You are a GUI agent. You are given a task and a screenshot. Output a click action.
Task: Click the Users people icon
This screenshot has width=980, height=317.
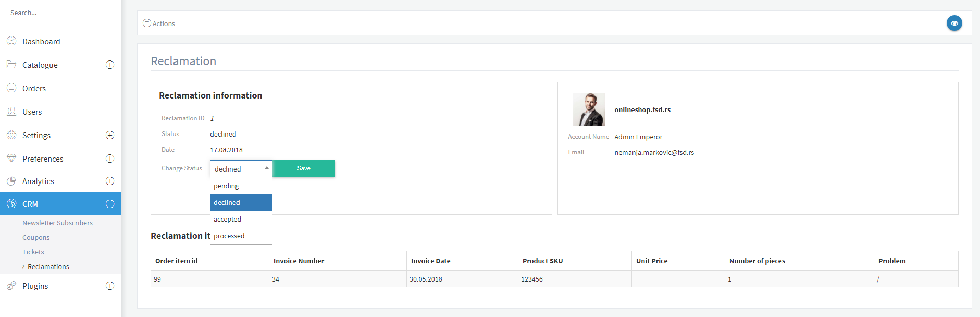pos(11,112)
